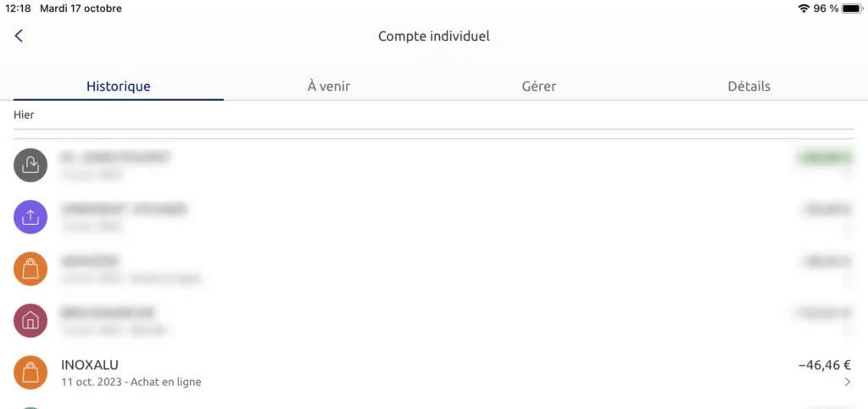Tap the first orange shopping bag icon

coord(31,269)
